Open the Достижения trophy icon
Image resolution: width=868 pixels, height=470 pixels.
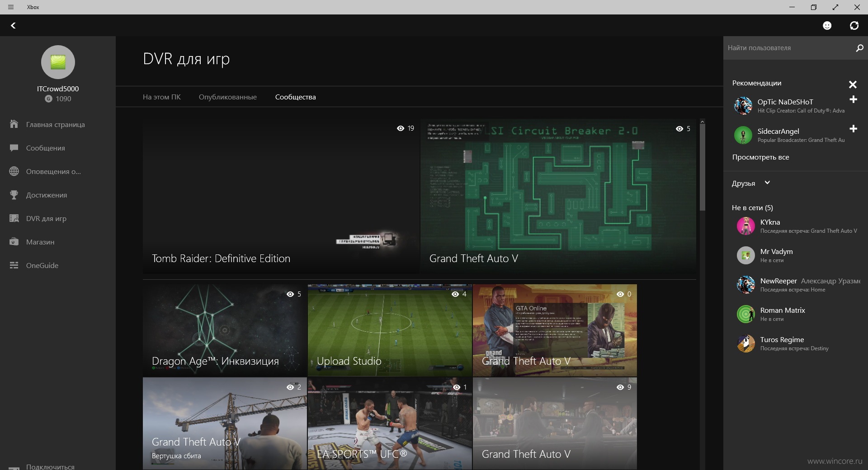click(x=14, y=195)
